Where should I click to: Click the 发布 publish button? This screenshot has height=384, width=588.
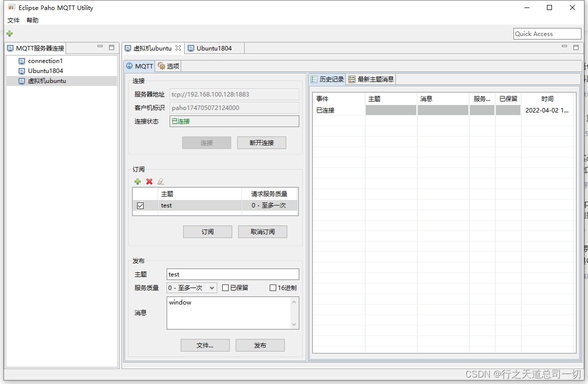pos(260,345)
